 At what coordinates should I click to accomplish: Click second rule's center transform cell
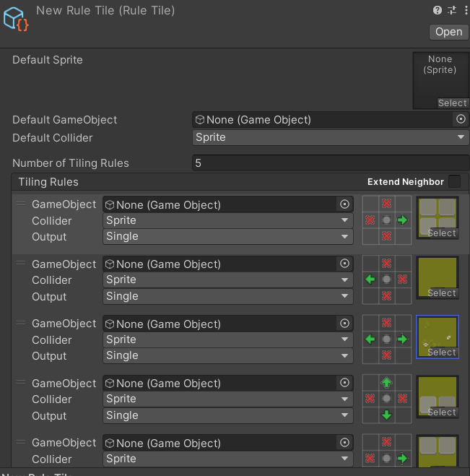pyautogui.click(x=386, y=280)
